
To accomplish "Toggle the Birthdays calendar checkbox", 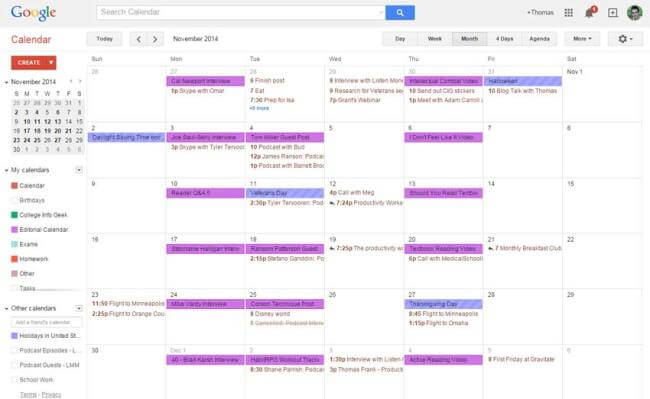I will [x=14, y=201].
